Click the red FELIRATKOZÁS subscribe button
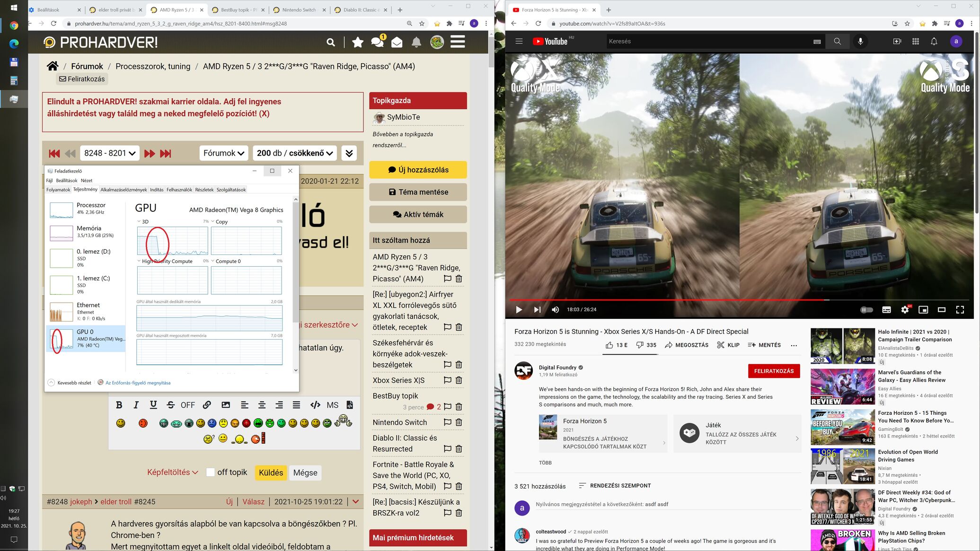 pyautogui.click(x=773, y=371)
